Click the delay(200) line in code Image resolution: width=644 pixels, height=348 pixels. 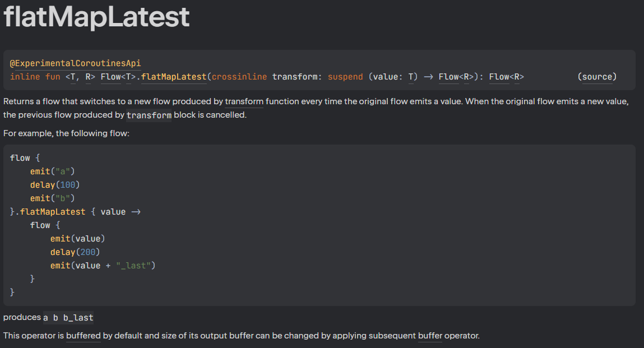[75, 252]
